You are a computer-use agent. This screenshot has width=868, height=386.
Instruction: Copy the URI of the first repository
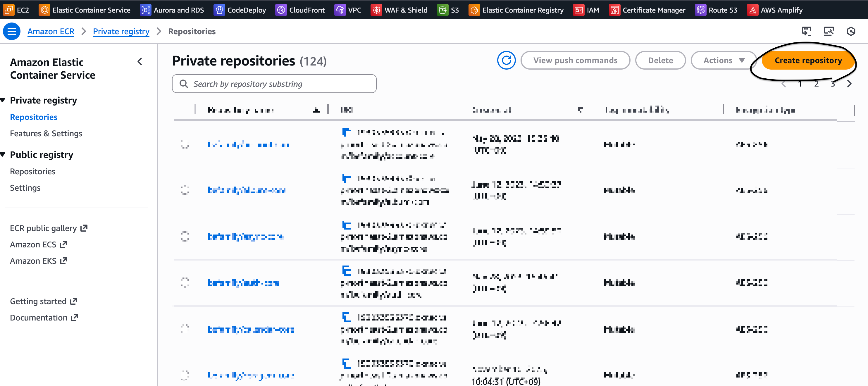346,132
